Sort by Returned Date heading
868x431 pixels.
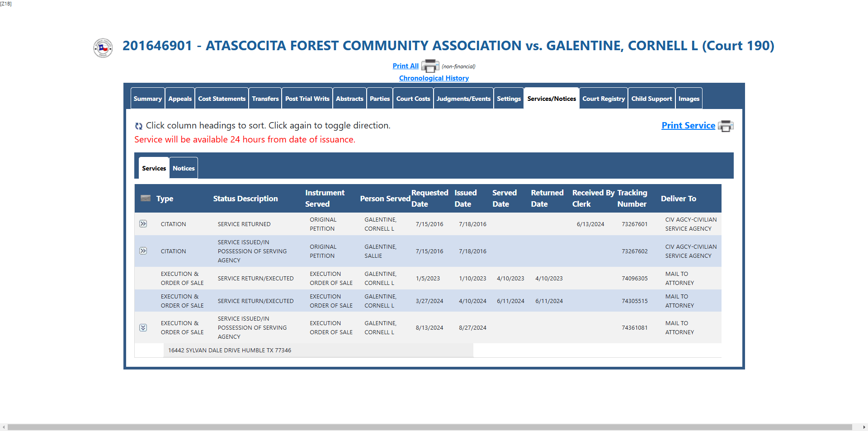tap(547, 199)
